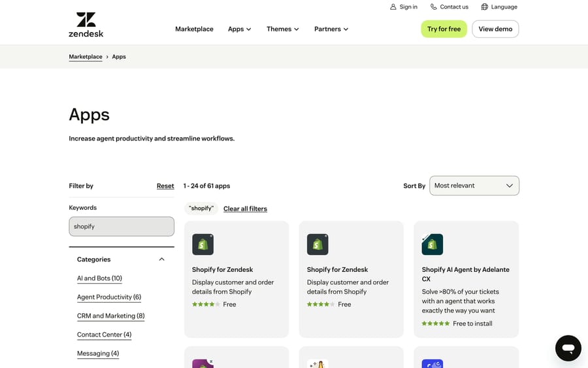Click Marketplace in the breadcrumb
This screenshot has height=368, width=588.
[x=86, y=57]
